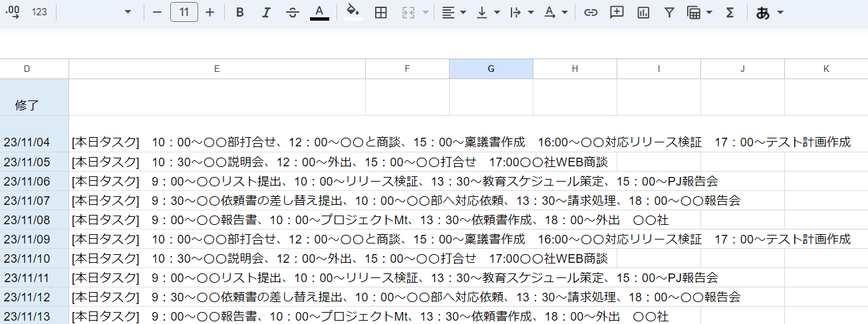Image resolution: width=868 pixels, height=324 pixels.
Task: Click date cell 23/11/08
Action: [x=34, y=220]
